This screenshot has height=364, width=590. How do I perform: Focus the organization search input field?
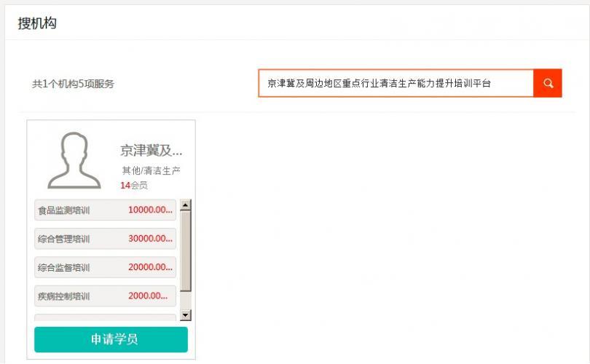pos(396,83)
